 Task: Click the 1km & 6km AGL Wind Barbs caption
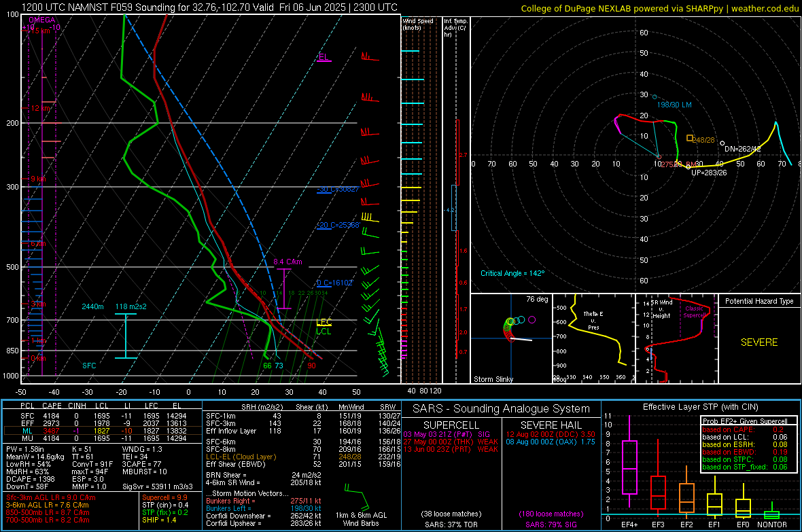[361, 519]
